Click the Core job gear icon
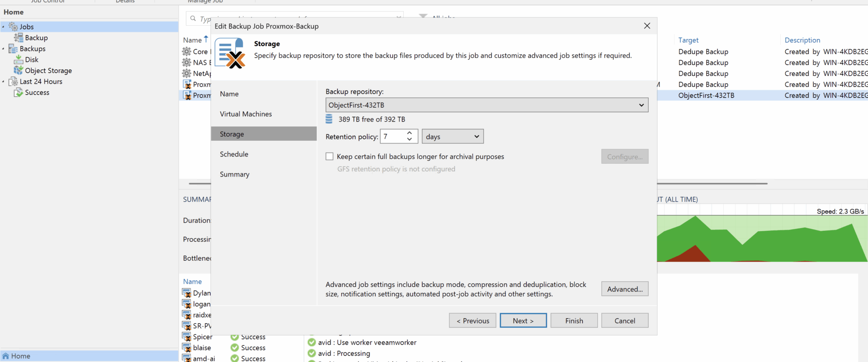 tap(187, 52)
